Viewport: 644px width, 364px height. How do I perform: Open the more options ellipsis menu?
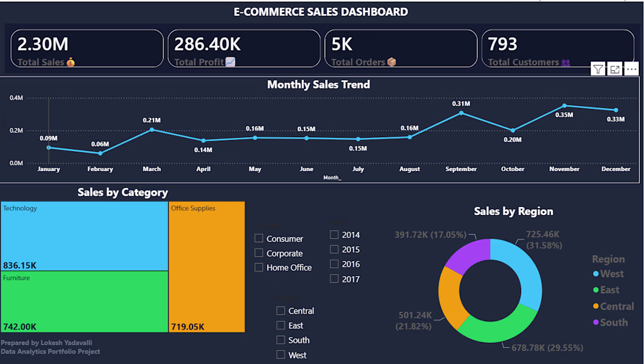[x=631, y=69]
